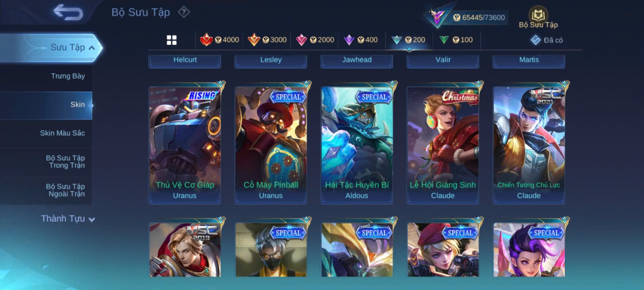Screen dimensions: 644x290
Task: Open Lễ Hội Giáng Sinh Claude skin
Action: pyautogui.click(x=443, y=144)
